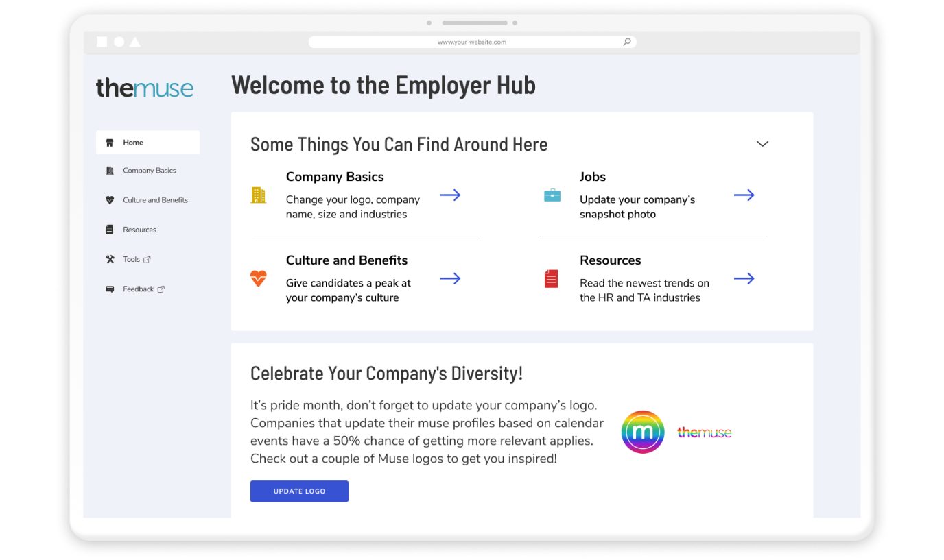Click the Resources card heading
Screen dimensions: 944x560
611,260
